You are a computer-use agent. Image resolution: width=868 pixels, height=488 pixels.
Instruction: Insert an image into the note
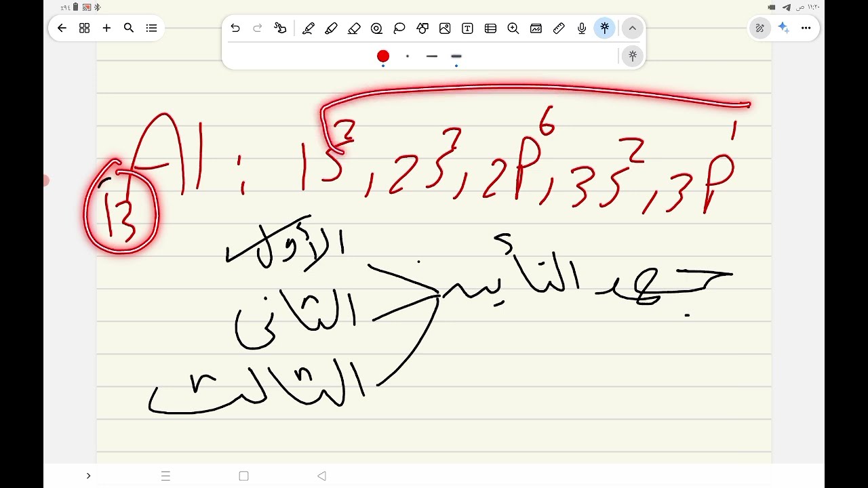(x=445, y=28)
